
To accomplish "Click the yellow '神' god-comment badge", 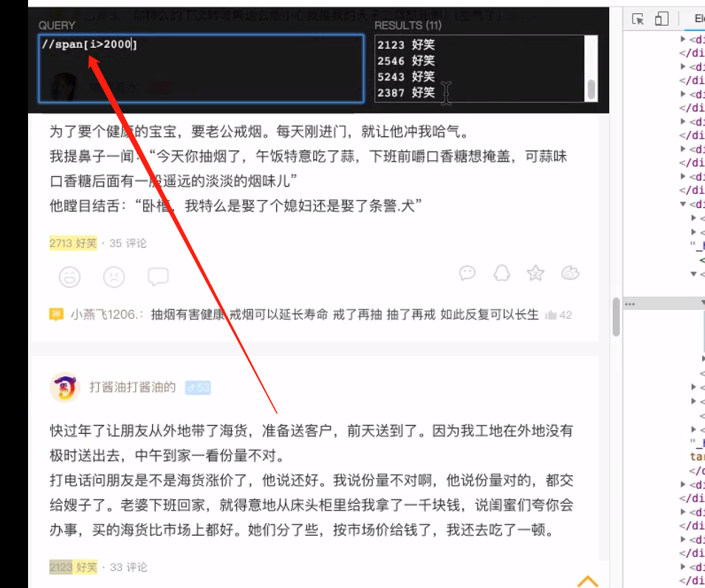I will tap(56, 314).
